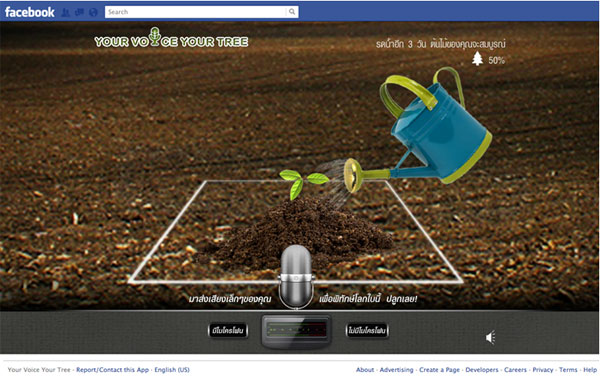Click the Thai watering-days message at top right
600x379 pixels.
click(440, 44)
